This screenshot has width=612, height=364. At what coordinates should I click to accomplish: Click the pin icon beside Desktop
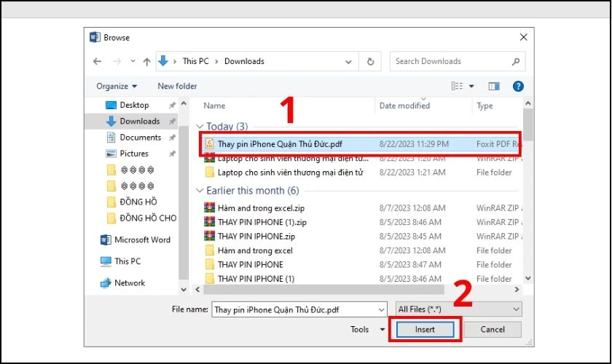(x=172, y=106)
